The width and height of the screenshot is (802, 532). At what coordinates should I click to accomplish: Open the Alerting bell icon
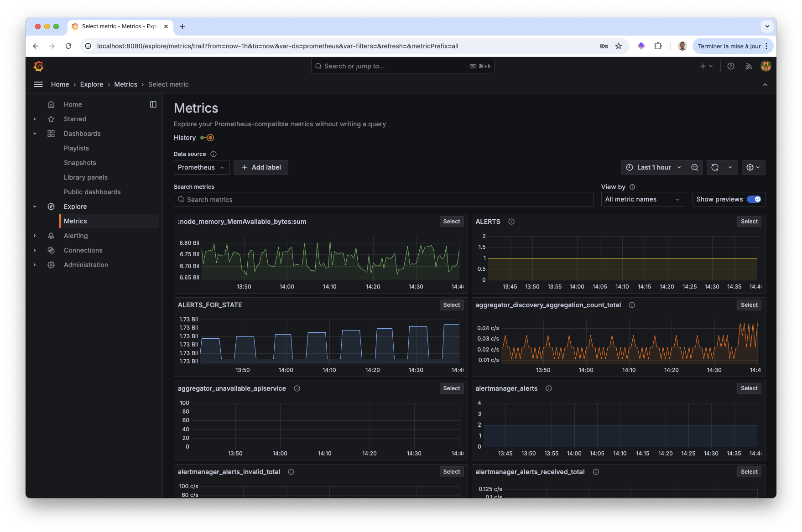pos(51,236)
